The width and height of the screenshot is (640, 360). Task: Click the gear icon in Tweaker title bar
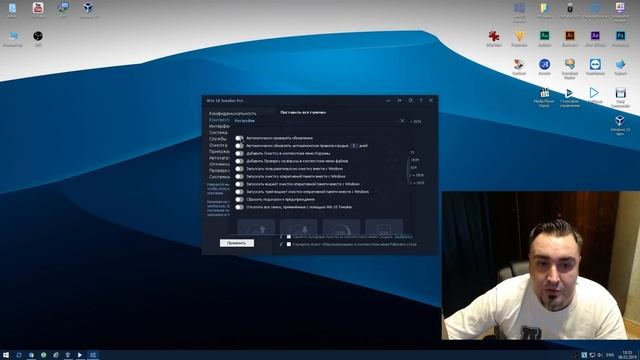pos(411,100)
